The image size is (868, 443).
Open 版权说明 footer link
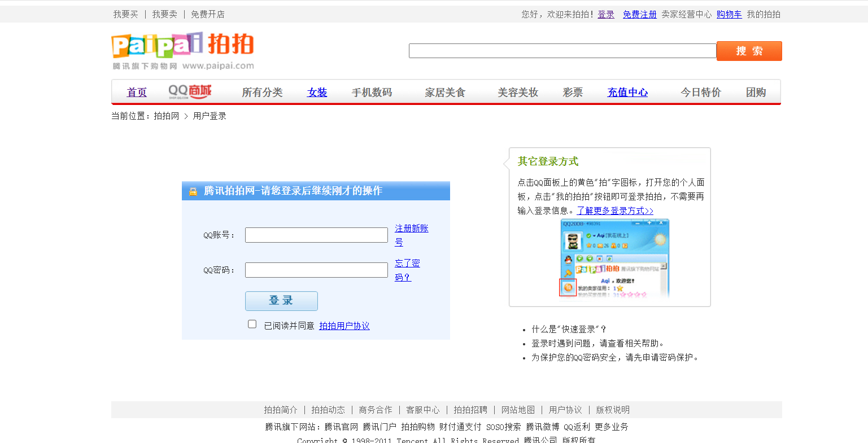click(x=613, y=410)
